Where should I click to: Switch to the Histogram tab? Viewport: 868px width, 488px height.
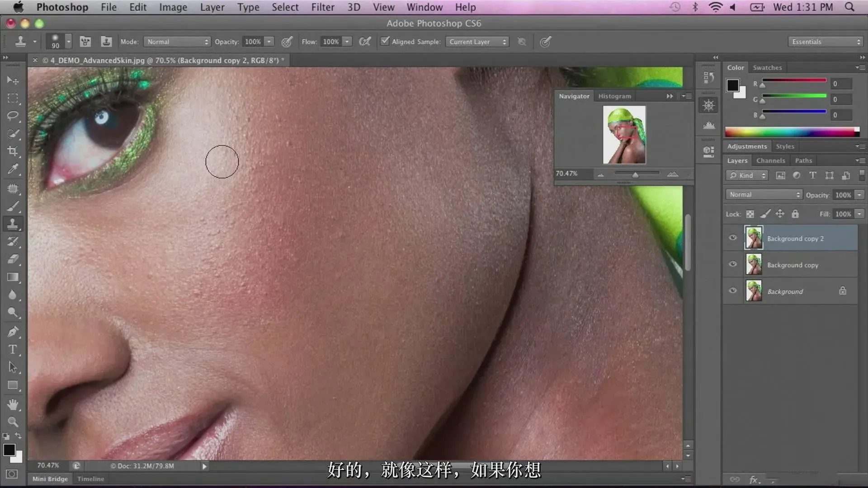(614, 96)
